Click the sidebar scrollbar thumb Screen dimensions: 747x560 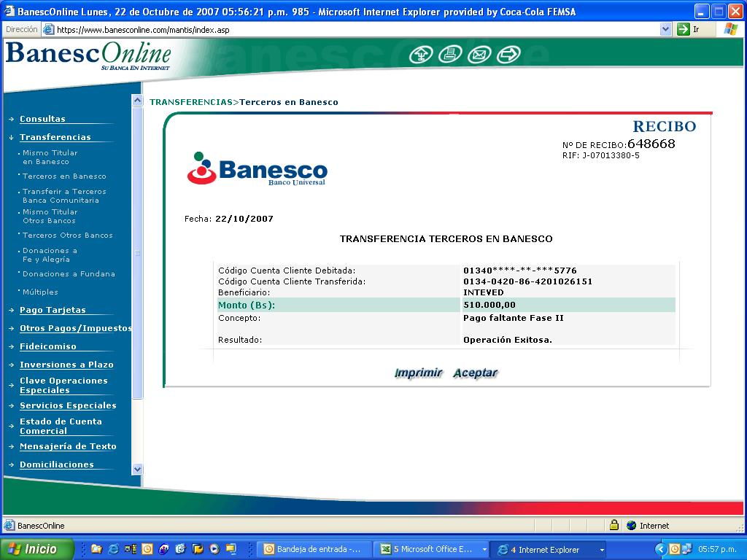(137, 253)
